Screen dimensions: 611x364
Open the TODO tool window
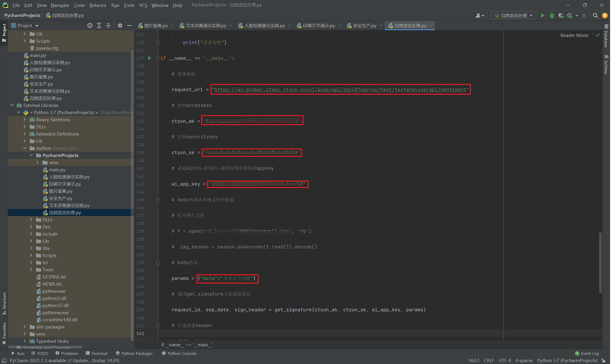[x=39, y=353]
